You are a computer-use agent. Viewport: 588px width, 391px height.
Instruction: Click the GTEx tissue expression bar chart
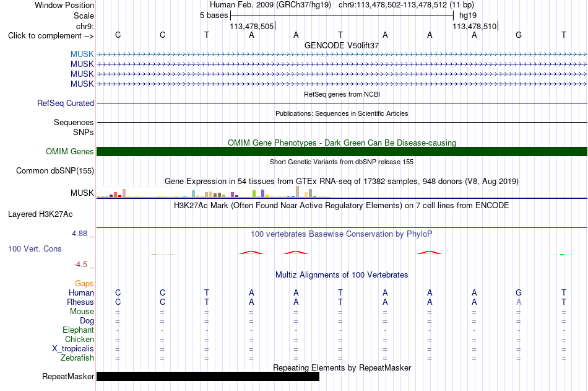213,192
